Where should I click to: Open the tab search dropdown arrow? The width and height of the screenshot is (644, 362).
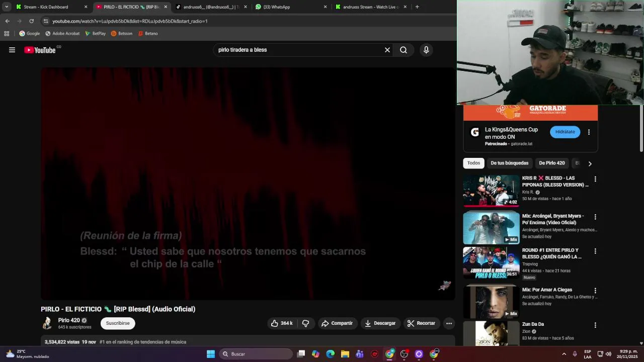click(x=7, y=7)
